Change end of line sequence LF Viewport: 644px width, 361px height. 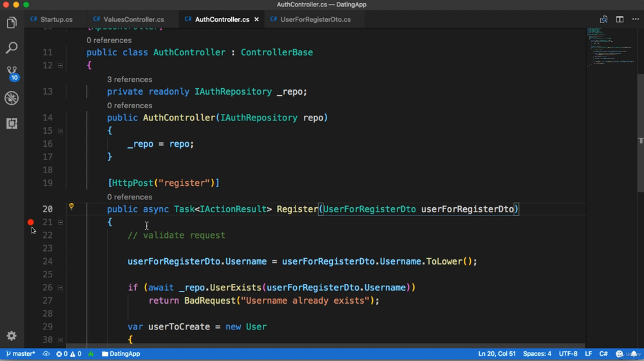589,354
